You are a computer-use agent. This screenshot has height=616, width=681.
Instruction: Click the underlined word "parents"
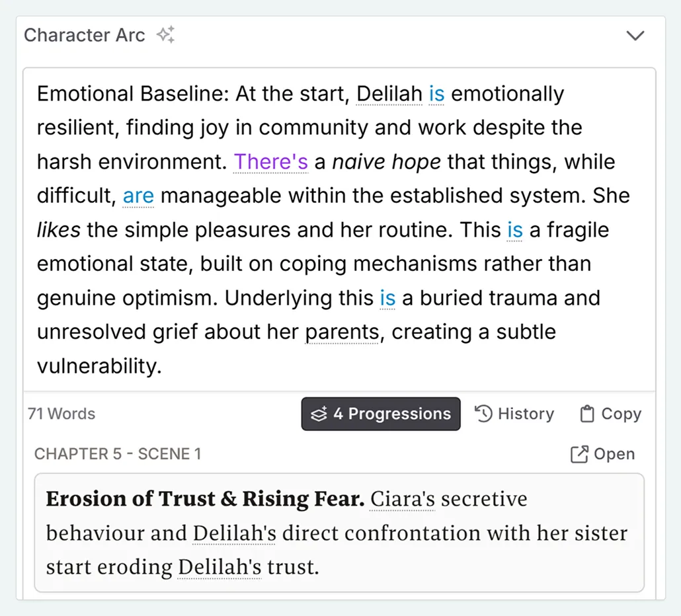342,332
